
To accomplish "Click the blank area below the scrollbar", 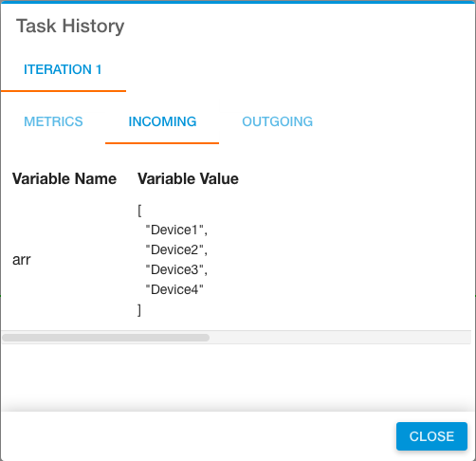I will (236, 377).
